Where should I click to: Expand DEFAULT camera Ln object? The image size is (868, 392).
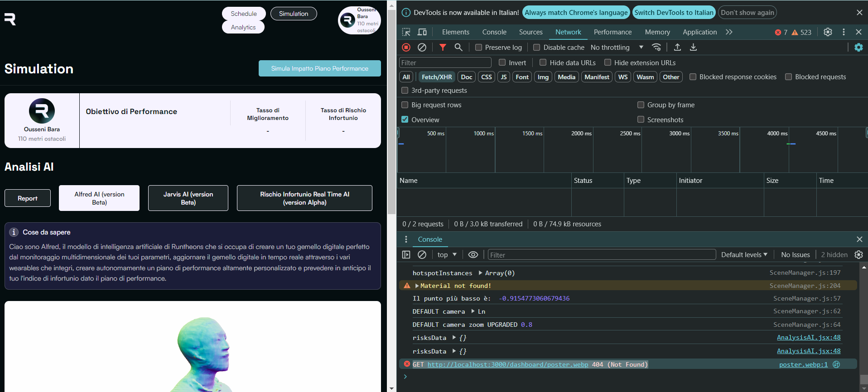[x=473, y=311]
